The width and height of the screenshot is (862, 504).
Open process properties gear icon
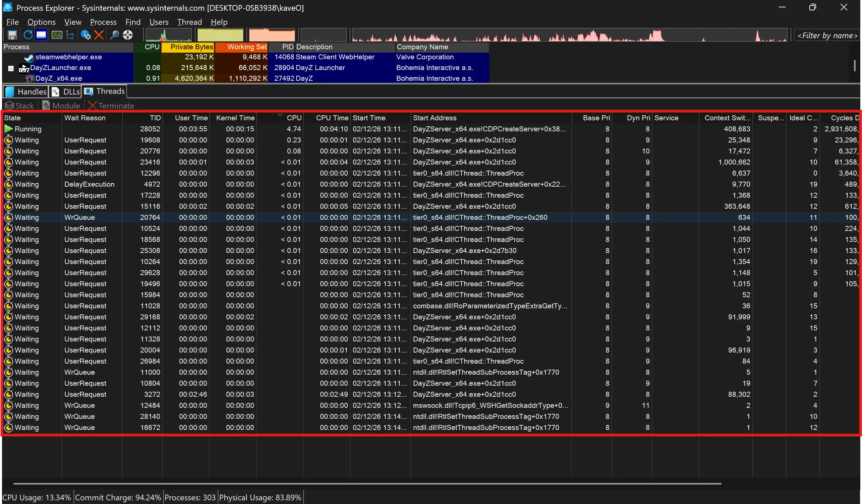click(85, 35)
